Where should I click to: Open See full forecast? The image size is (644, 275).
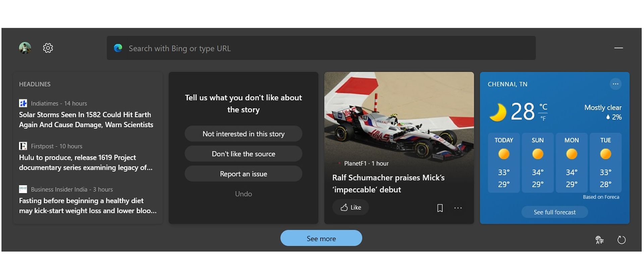(554, 212)
